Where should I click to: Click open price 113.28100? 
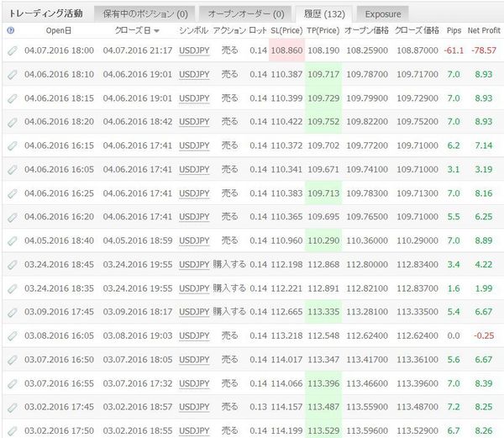[367, 312]
